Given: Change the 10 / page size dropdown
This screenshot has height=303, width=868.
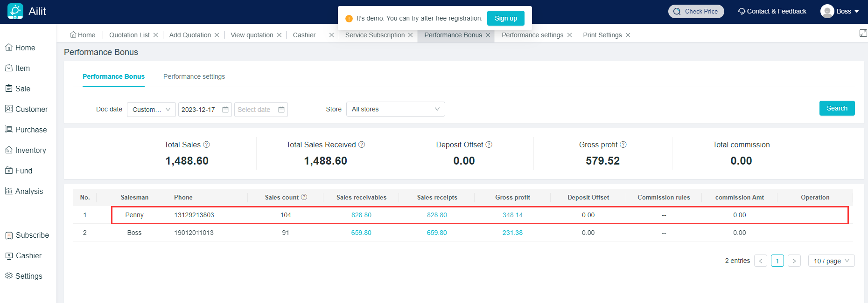Looking at the screenshot, I should (x=831, y=261).
